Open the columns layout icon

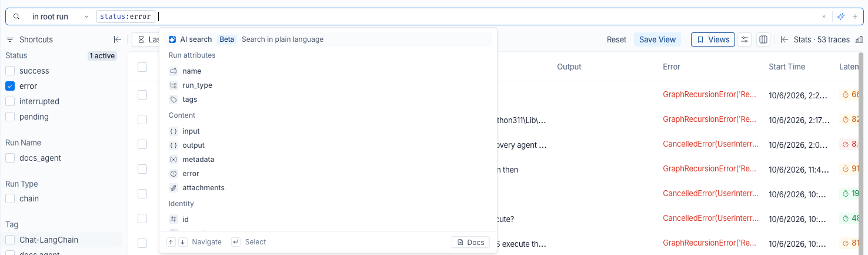pos(763,39)
